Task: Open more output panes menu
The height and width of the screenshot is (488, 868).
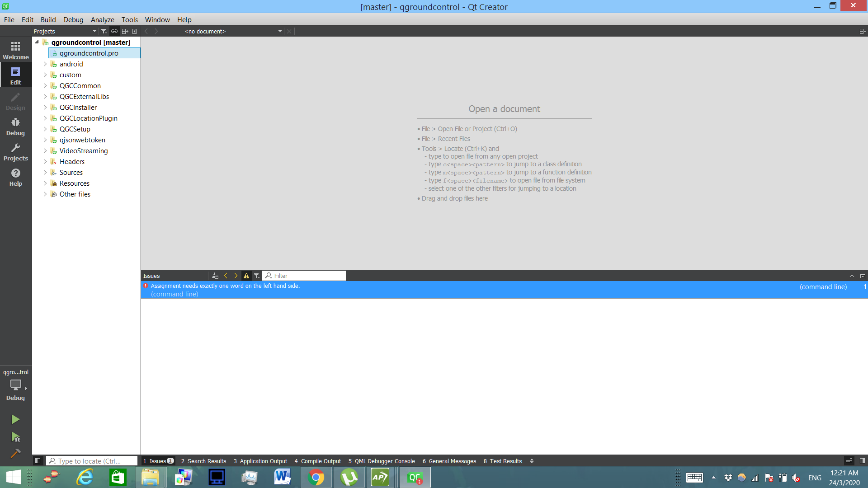Action: pyautogui.click(x=532, y=461)
